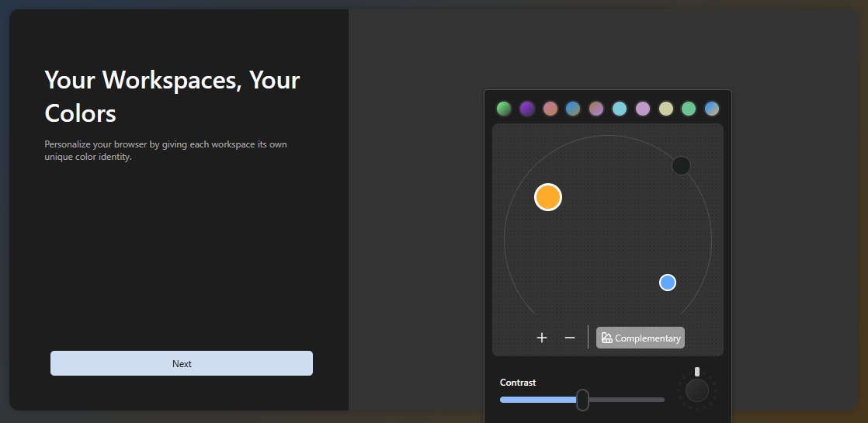Pick the purple gradient preset swatch
Viewport: 868px width, 423px height.
click(x=527, y=109)
